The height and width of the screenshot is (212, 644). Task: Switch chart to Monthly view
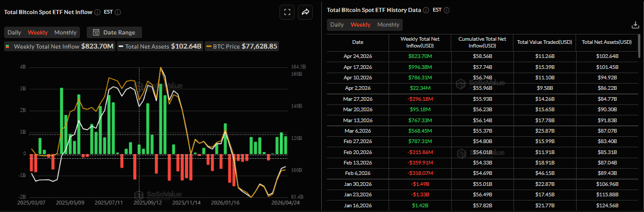[x=65, y=32]
